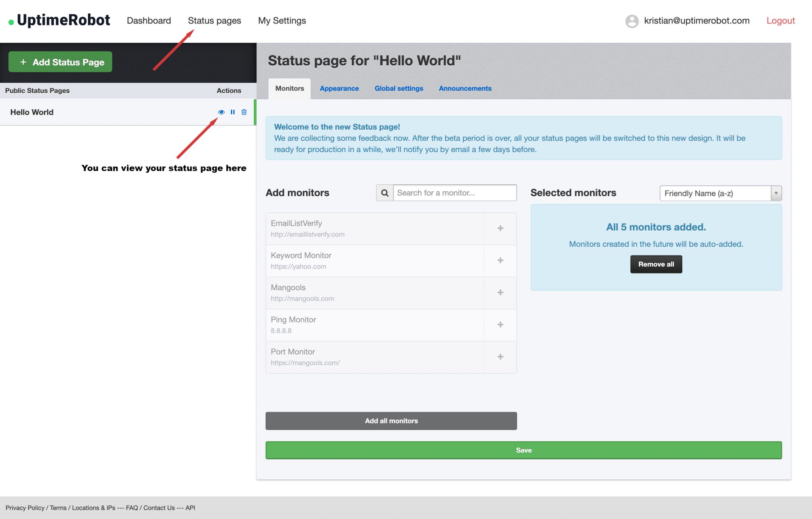Click the account avatar icon
The image size is (812, 519).
pos(632,20)
